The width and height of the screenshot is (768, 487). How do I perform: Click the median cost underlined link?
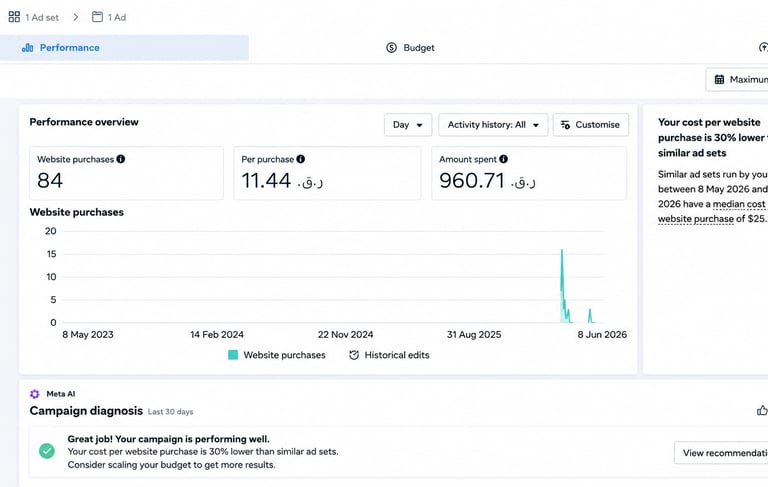coord(739,204)
